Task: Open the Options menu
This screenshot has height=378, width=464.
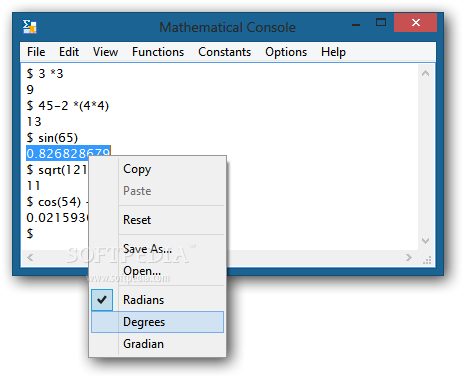Action: [286, 52]
